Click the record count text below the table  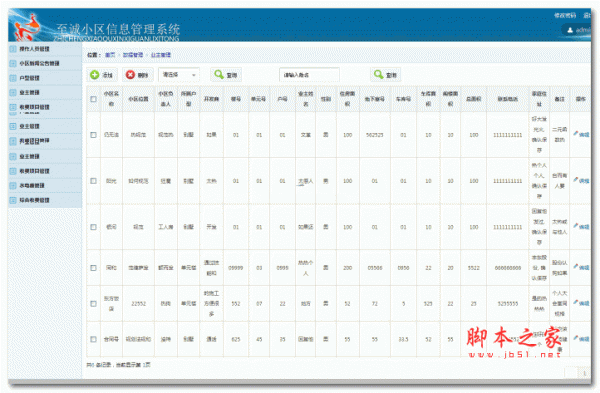[118, 365]
